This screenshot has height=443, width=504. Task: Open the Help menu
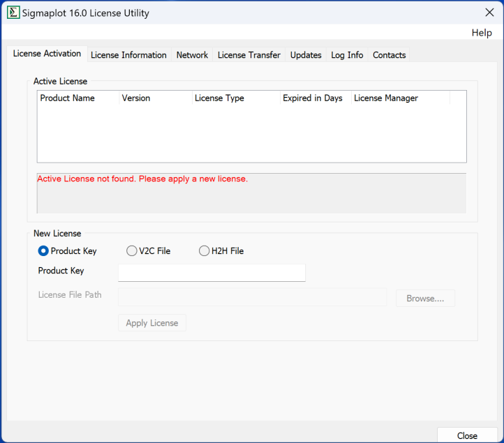click(482, 33)
